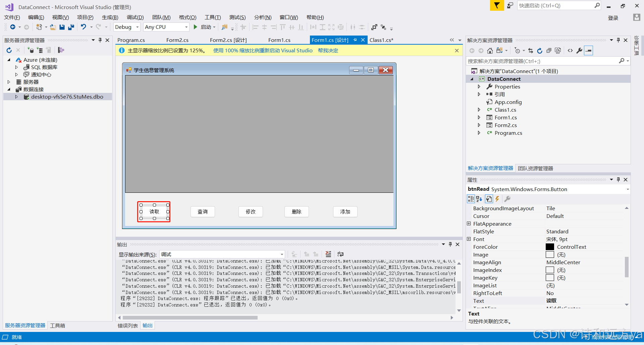Click the 删除 button on the form
The width and height of the screenshot is (644, 345).
pyautogui.click(x=297, y=212)
